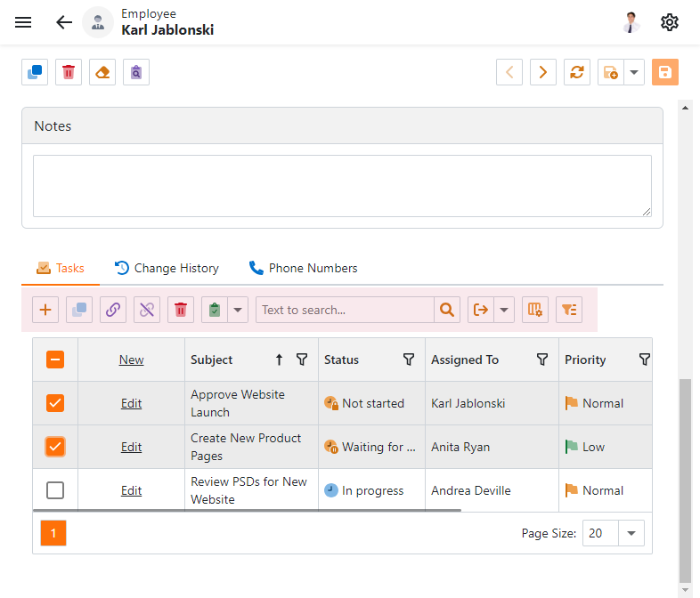
Task: Click the save and new icon
Action: pos(611,72)
